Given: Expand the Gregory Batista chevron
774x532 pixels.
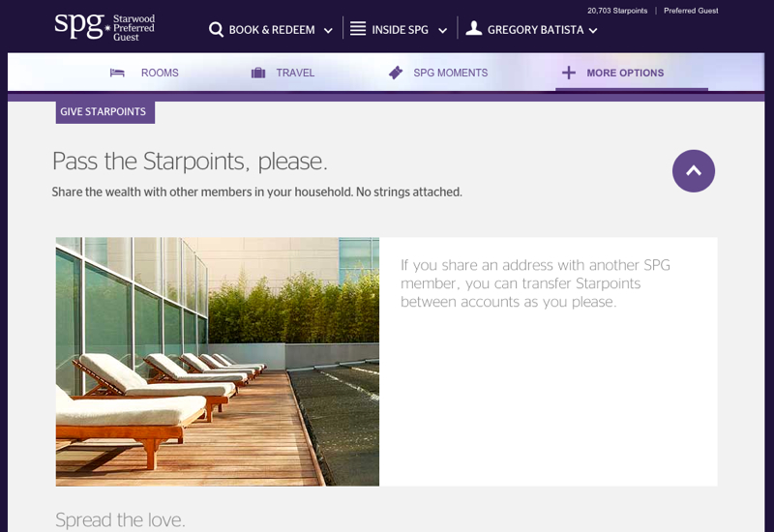Looking at the screenshot, I should click(x=593, y=31).
